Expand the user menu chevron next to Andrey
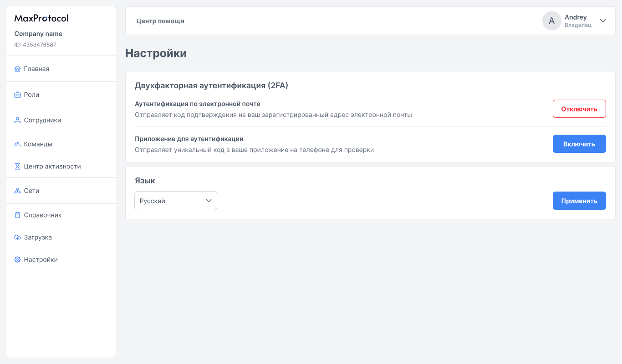This screenshot has width=622, height=364. [603, 21]
